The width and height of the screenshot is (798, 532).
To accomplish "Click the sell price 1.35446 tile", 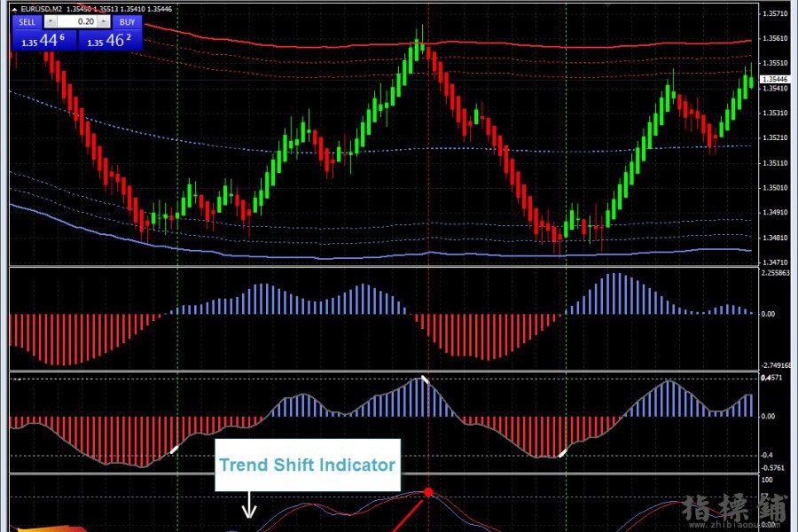I will 44,40.
